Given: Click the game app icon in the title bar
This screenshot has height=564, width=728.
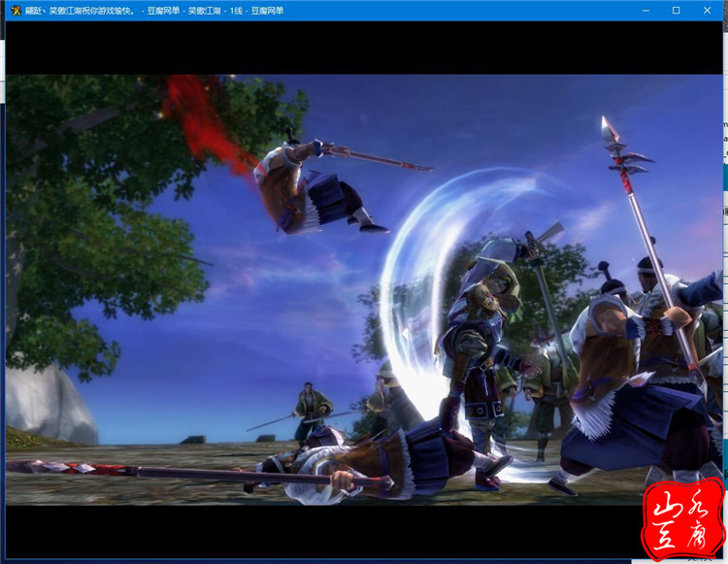Looking at the screenshot, I should [17, 11].
